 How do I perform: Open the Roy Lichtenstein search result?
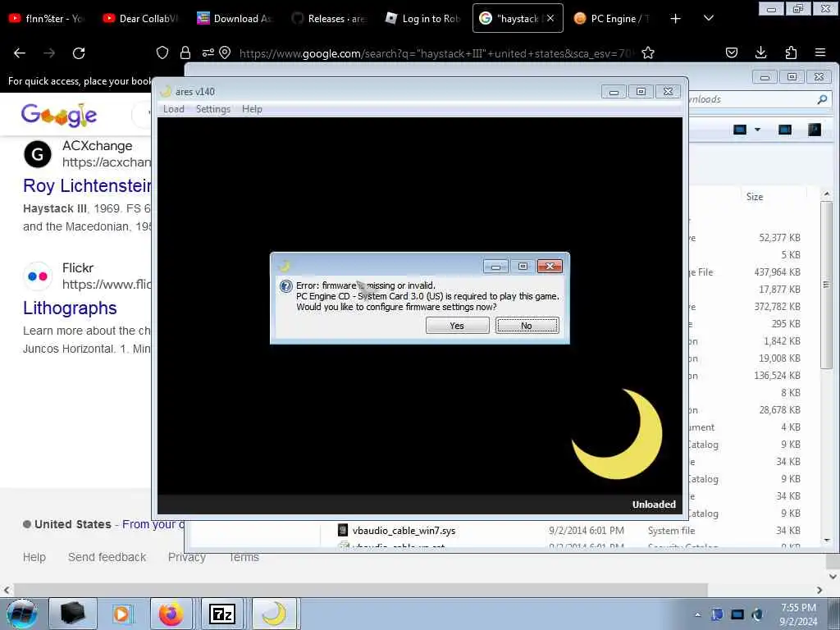87,186
